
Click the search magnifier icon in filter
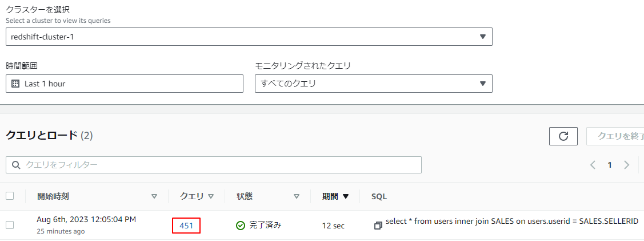(15, 165)
